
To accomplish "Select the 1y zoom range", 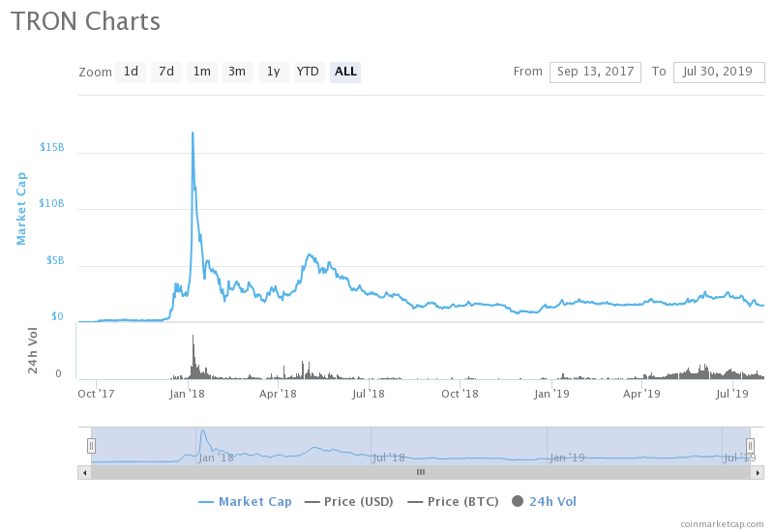I will [x=274, y=72].
